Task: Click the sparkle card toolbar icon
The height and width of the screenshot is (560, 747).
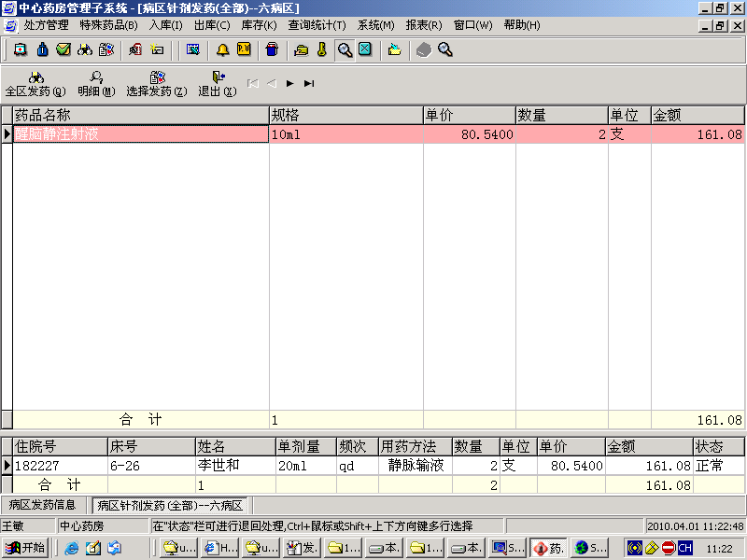Action: pyautogui.click(x=157, y=49)
